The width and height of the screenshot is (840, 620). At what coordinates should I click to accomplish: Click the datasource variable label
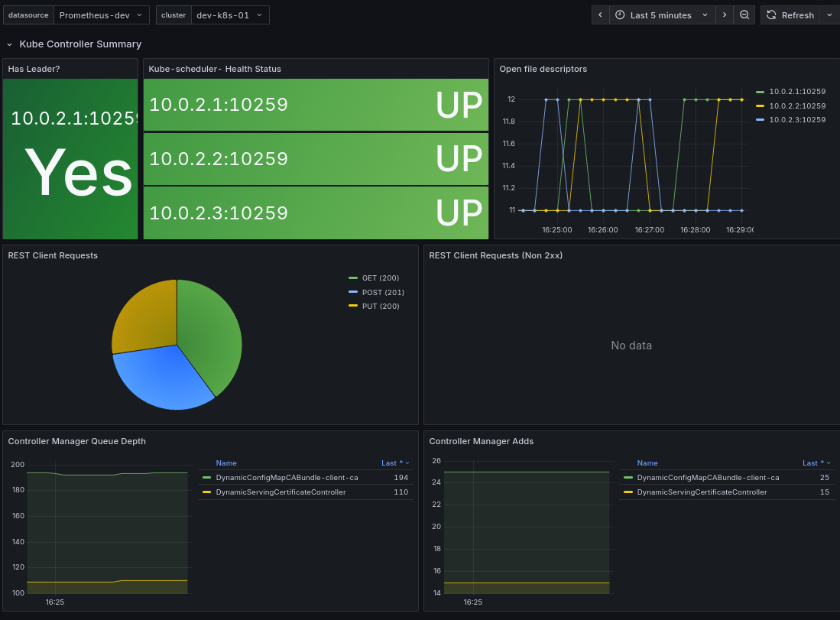click(x=28, y=15)
